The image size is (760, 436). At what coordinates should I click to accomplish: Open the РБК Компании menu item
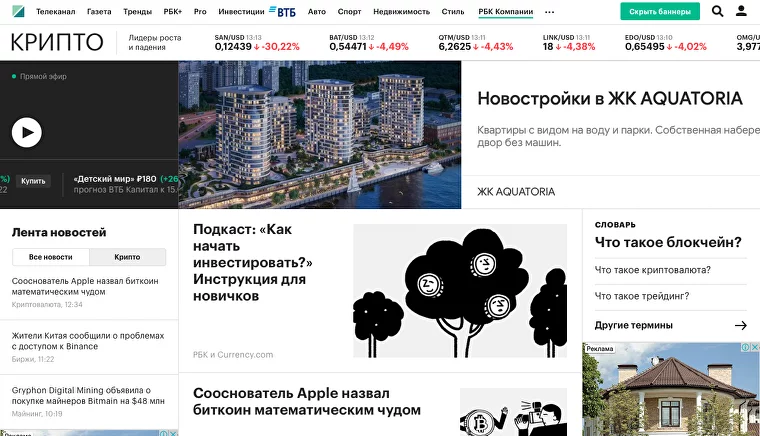[506, 12]
